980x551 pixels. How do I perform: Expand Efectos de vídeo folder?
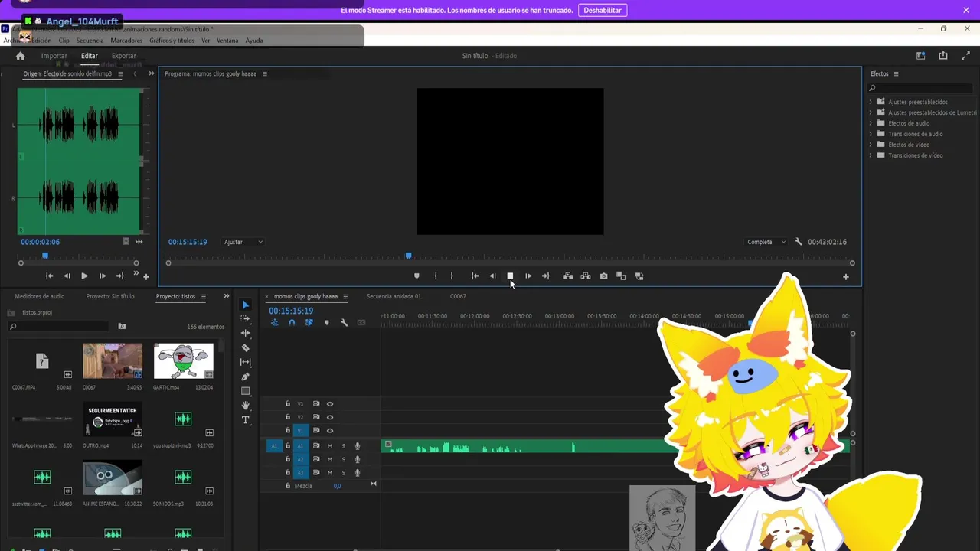pyautogui.click(x=871, y=145)
